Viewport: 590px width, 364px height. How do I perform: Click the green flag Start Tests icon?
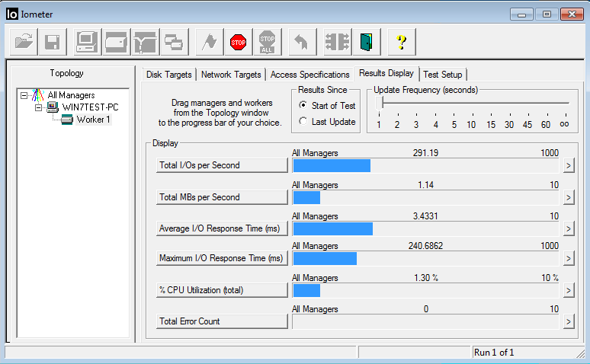[210, 42]
